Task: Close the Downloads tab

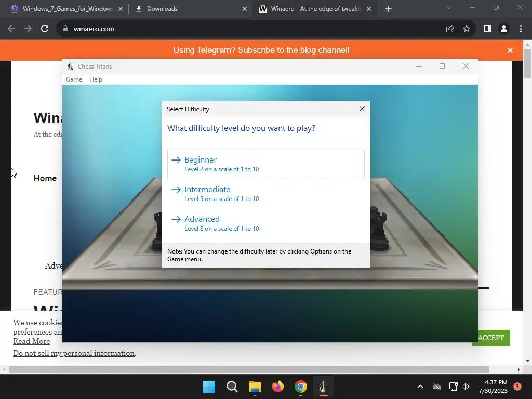Action: (x=245, y=9)
